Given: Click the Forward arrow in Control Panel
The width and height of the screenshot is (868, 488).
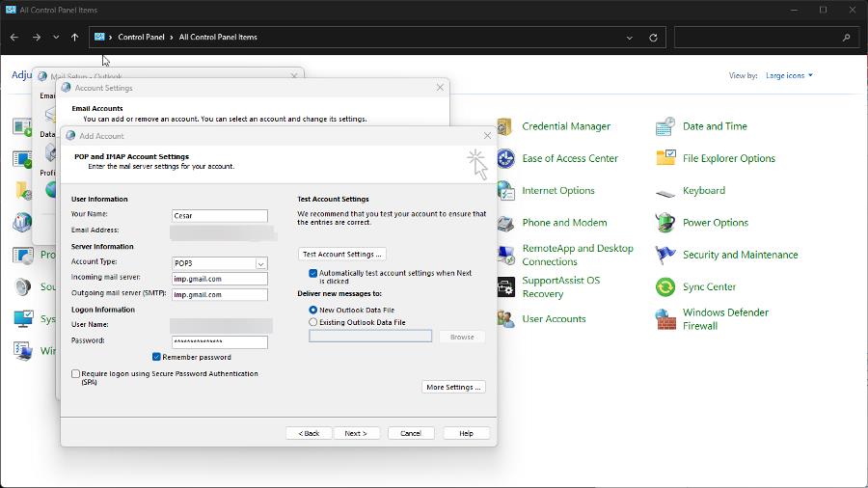Looking at the screenshot, I should tap(37, 37).
